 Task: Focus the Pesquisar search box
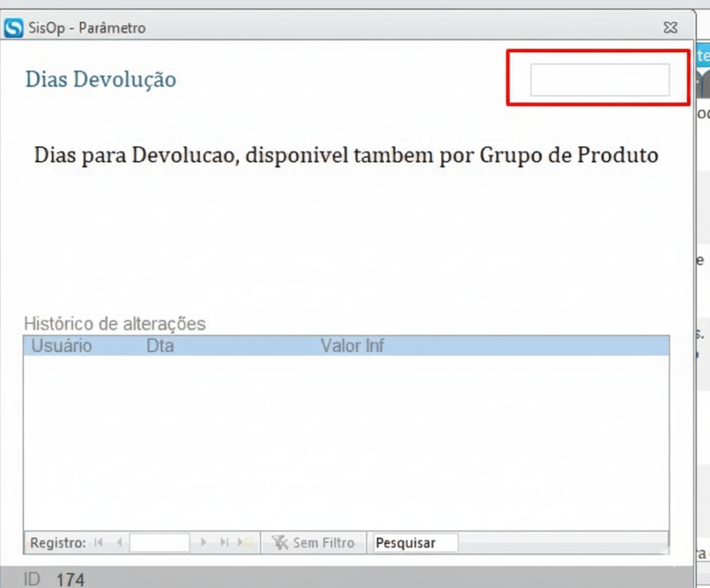click(415, 542)
